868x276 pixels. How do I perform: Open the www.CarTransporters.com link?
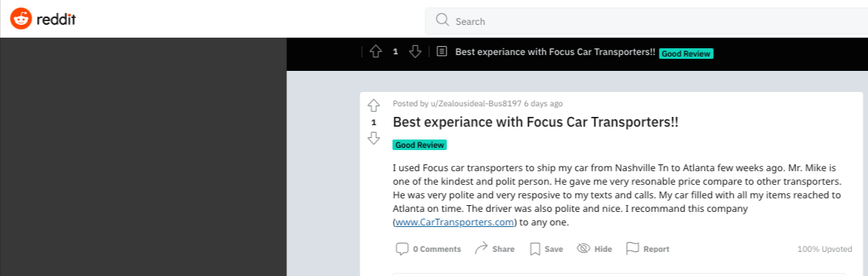click(x=454, y=223)
